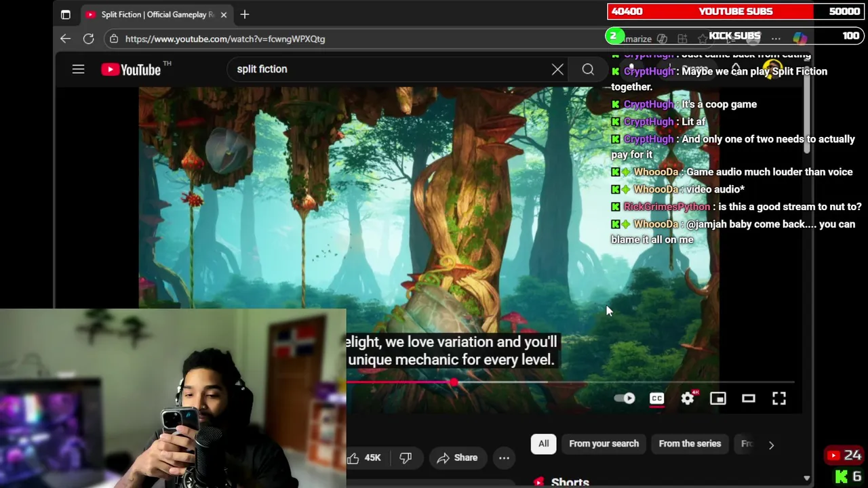The height and width of the screenshot is (488, 868).
Task: Open the video settings gear menu
Action: [688, 399]
